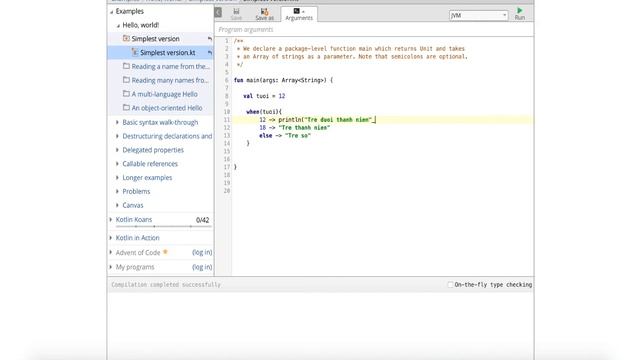Click folder icon of A multi-language Hello
Screen dimensions: 640x360
coord(126,93)
